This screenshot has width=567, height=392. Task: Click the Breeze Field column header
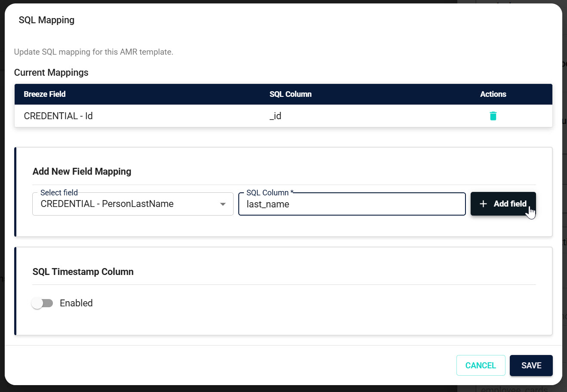[45, 94]
